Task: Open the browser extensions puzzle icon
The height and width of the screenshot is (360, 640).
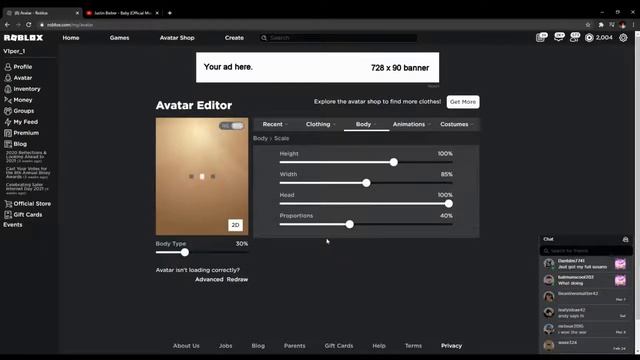Action: pyautogui.click(x=601, y=24)
